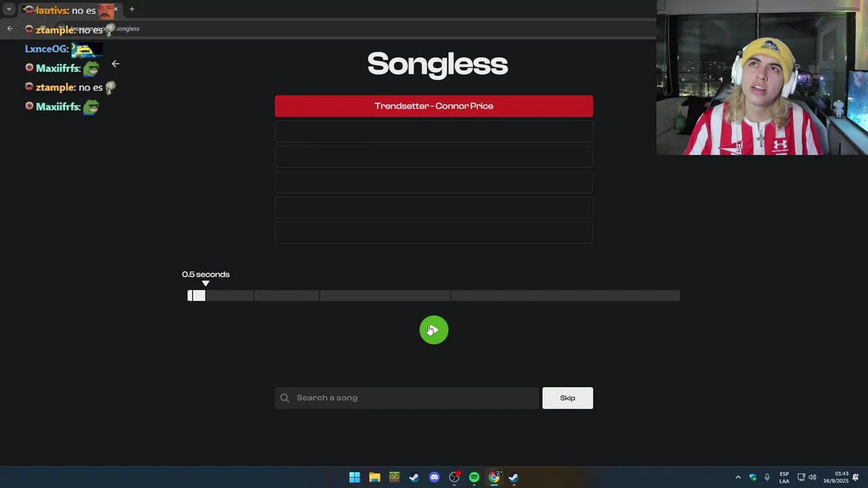Select the Trendsetter - Connor Price guess row
The image size is (868, 488).
coord(434,106)
